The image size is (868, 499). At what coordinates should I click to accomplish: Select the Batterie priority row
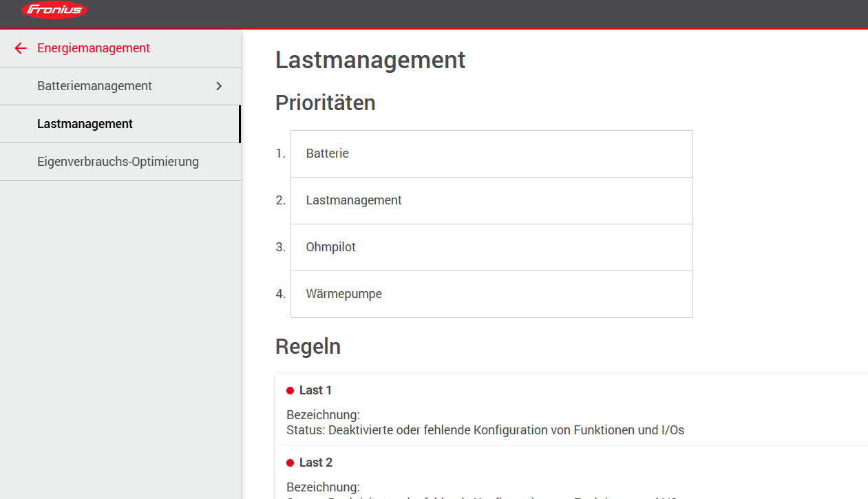[491, 153]
